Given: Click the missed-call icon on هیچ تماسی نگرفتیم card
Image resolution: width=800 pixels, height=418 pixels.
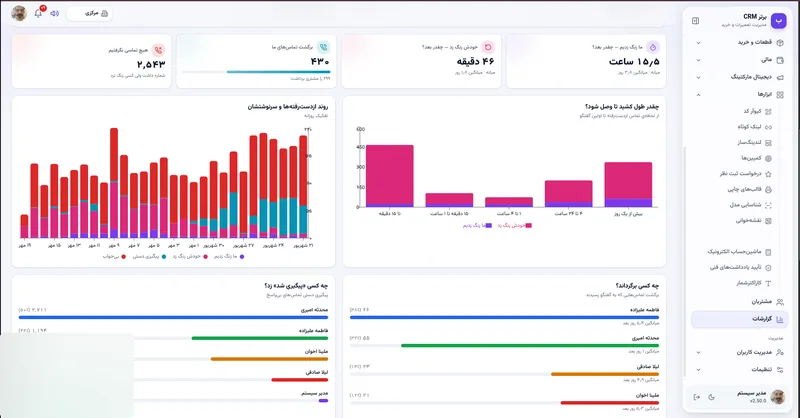Looking at the screenshot, I should 159,50.
